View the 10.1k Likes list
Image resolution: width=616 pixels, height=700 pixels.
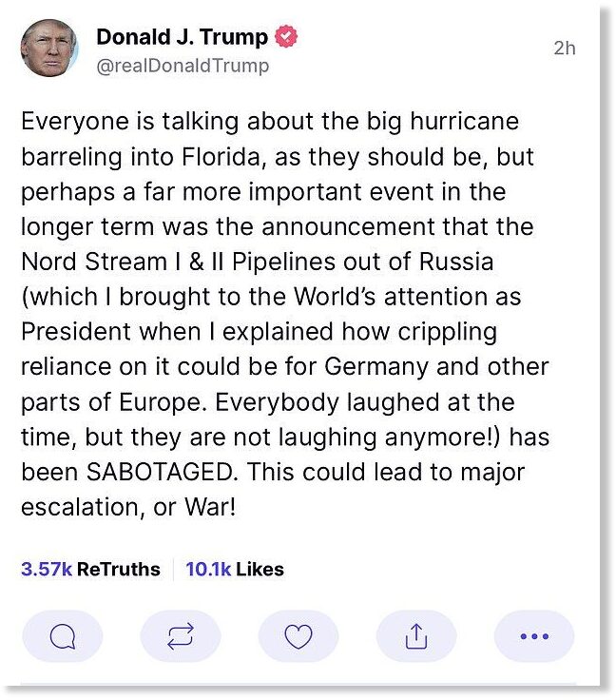235,569
